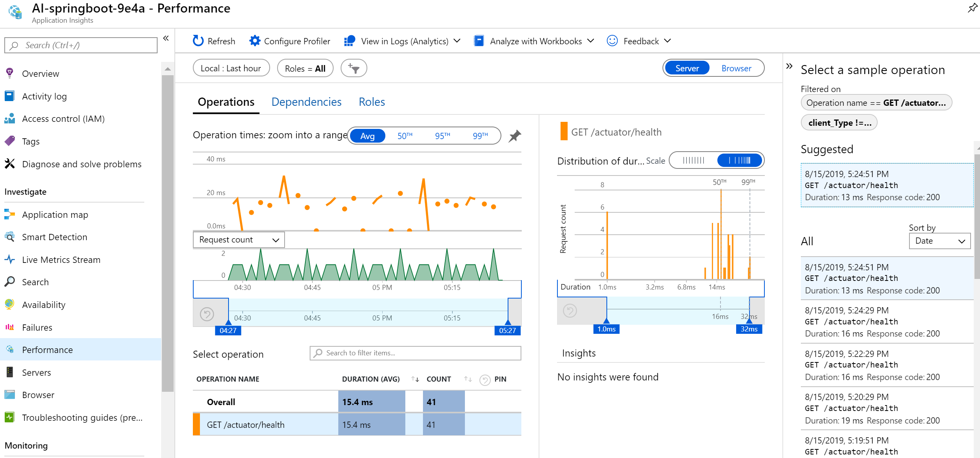
Task: Pin this blade using the pin icon
Action: pos(972,8)
